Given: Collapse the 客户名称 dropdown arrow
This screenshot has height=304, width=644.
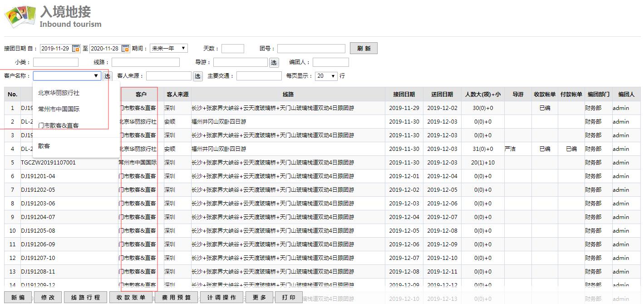Looking at the screenshot, I should [96, 76].
